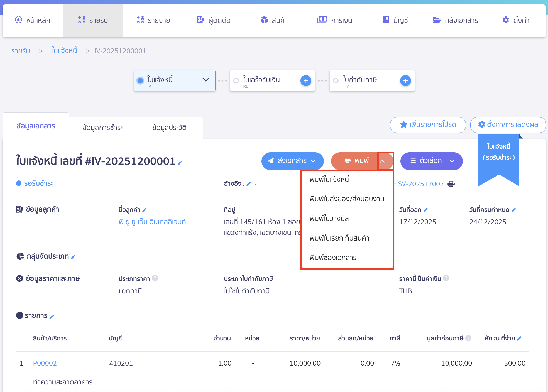Open the ส่งเอกสาร dropdown
Screen dimensions: 548x392
point(292,161)
